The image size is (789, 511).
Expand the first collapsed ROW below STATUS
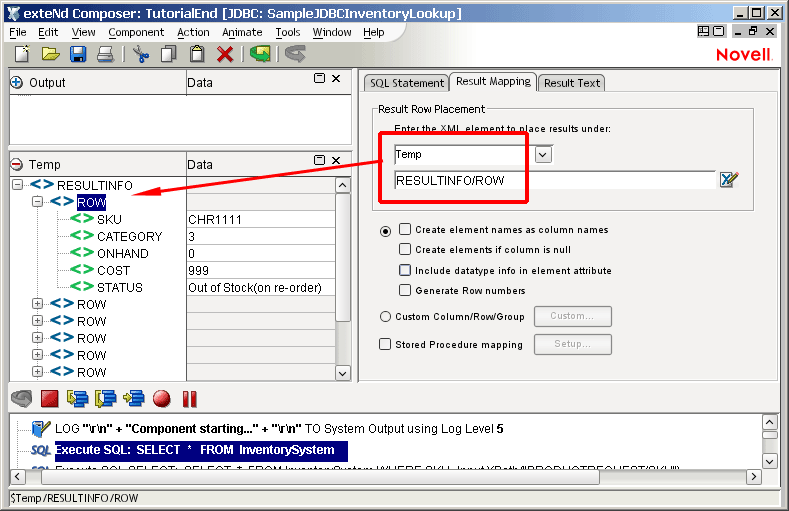click(37, 304)
